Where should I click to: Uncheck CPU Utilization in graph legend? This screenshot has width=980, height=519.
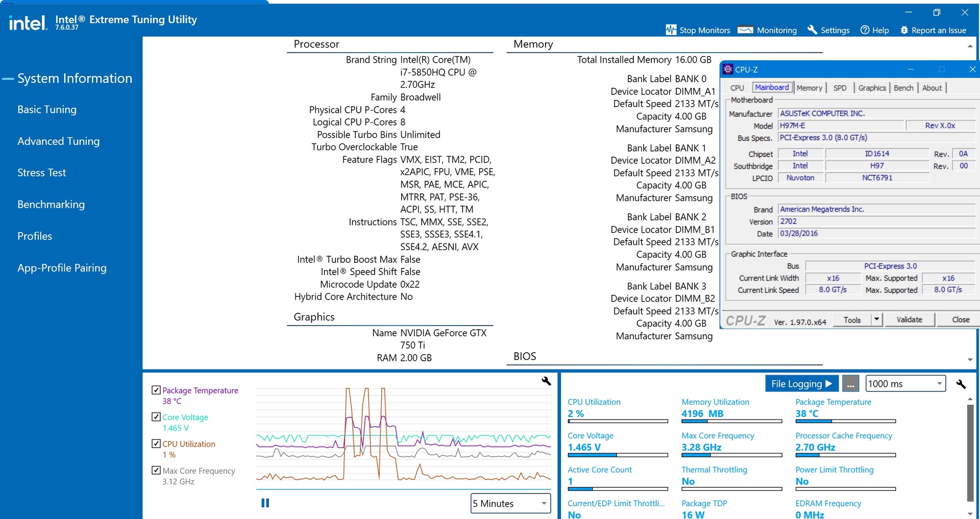156,443
